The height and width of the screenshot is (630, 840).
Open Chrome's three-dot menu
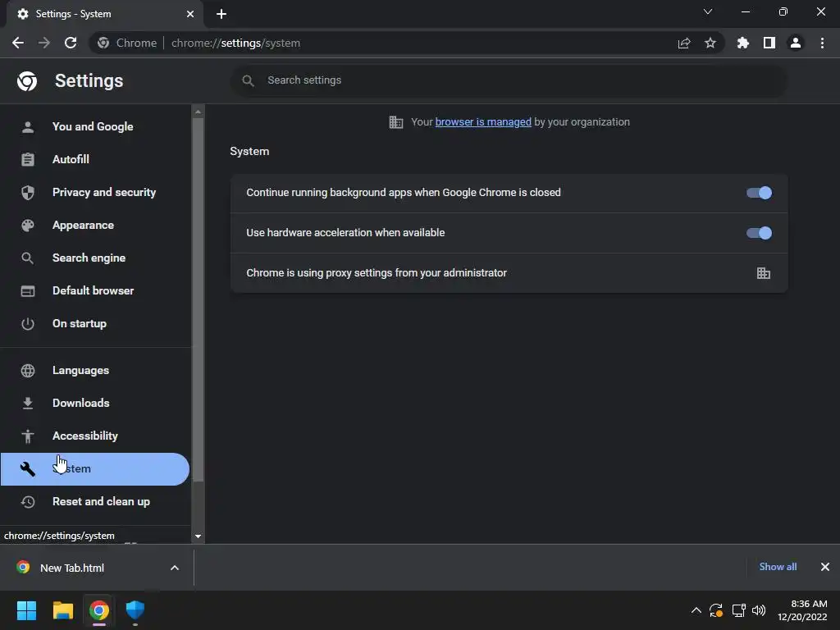click(822, 43)
